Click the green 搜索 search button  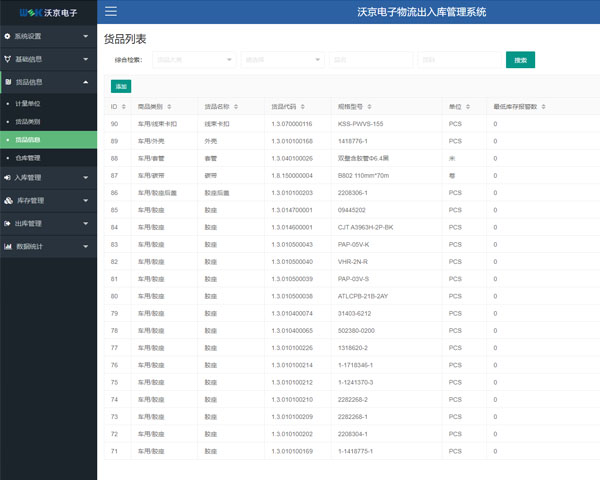520,60
